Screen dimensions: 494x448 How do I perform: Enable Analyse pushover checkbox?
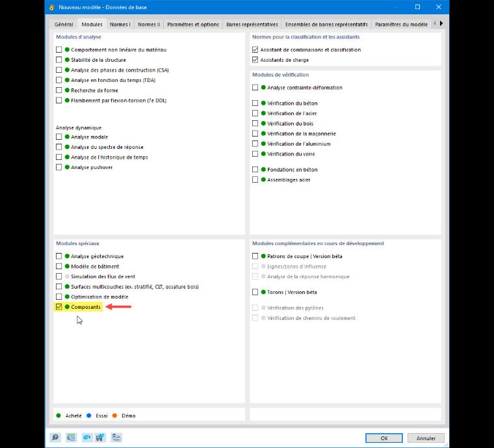pos(58,167)
